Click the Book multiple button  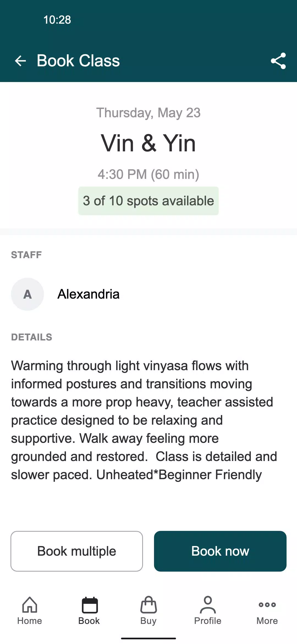point(77,551)
